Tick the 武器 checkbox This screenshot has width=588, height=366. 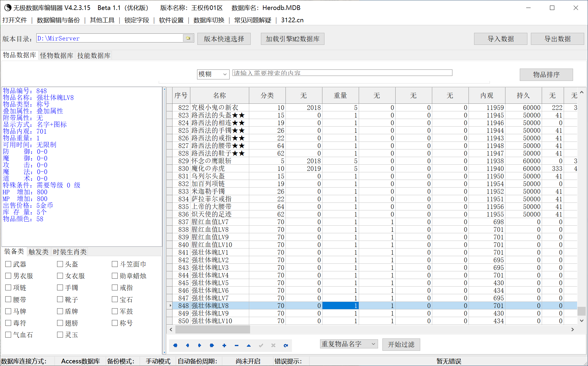[8, 264]
